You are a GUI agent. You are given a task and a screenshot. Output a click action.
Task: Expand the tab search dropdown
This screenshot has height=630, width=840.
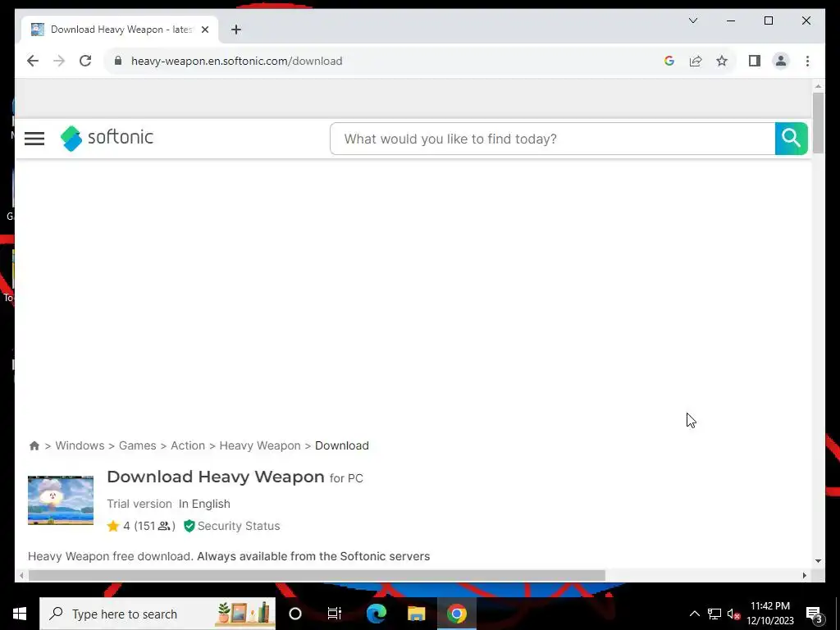point(692,21)
